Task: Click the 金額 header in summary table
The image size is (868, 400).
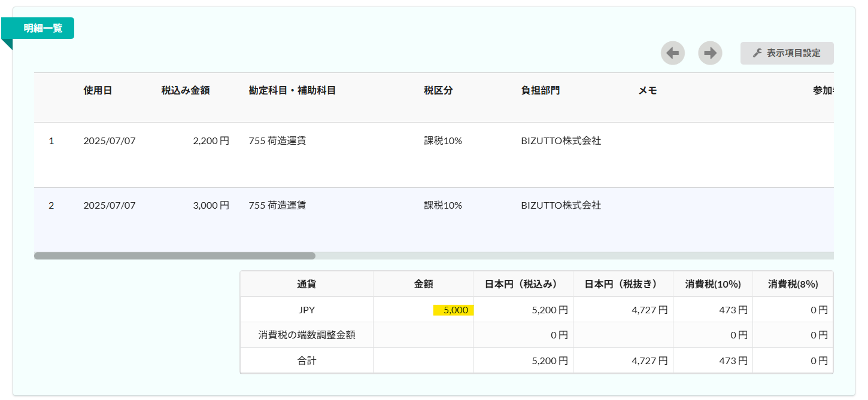Action: coord(423,284)
